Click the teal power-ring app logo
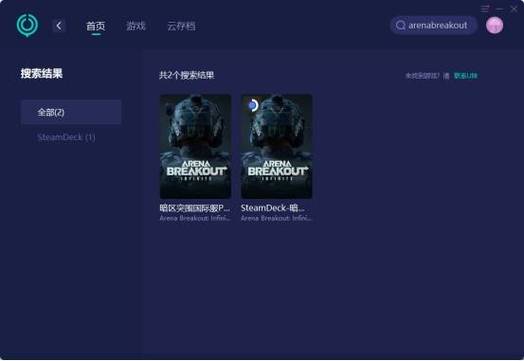The image size is (524, 361). pos(27,25)
